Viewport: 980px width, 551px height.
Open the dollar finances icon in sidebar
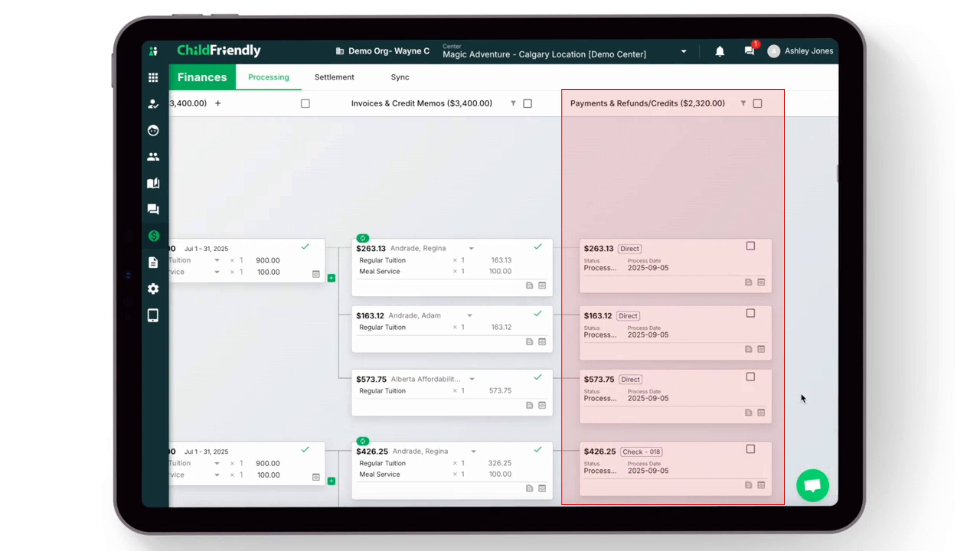coord(153,236)
